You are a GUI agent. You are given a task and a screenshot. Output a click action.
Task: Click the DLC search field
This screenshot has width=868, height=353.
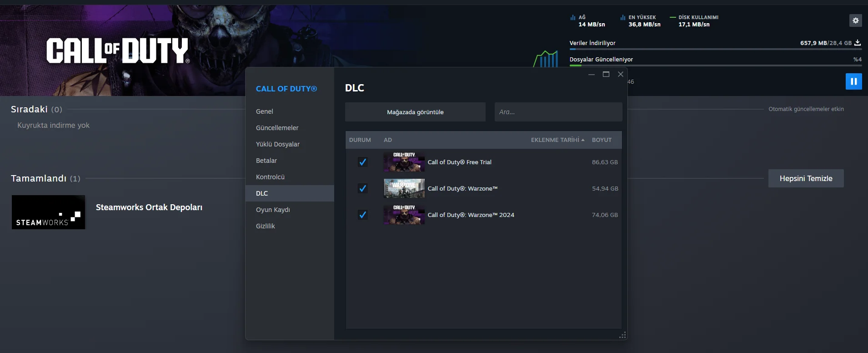point(558,112)
